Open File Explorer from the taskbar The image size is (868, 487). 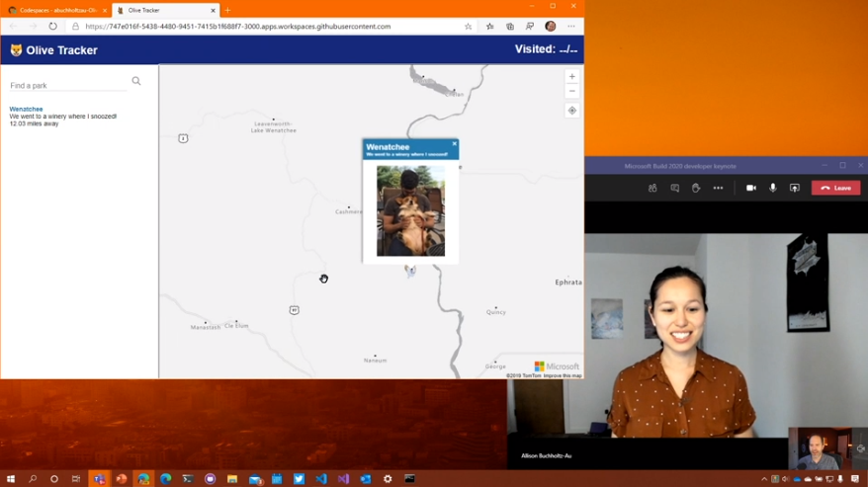point(232,479)
